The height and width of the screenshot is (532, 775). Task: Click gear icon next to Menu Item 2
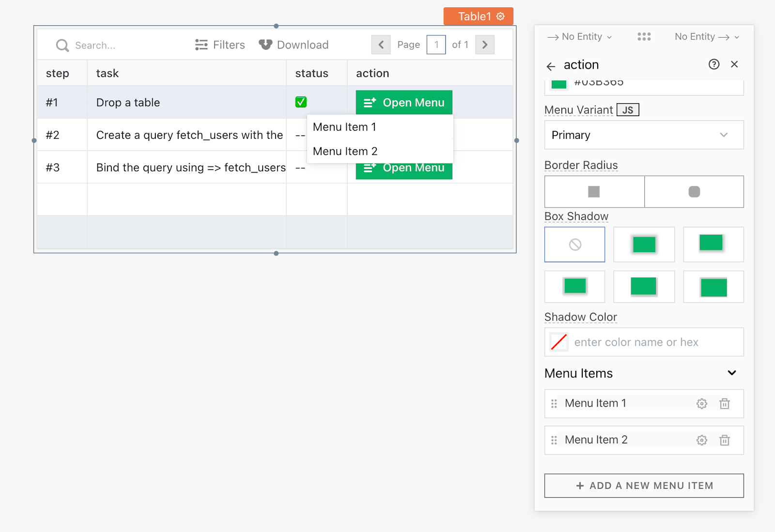tap(701, 440)
